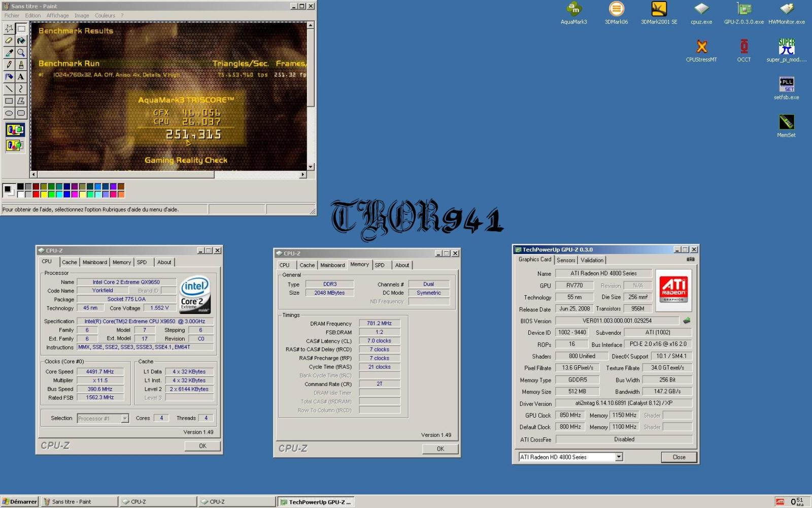
Task: Open the GPU selector dropdown in GPU-Z
Action: (619, 457)
